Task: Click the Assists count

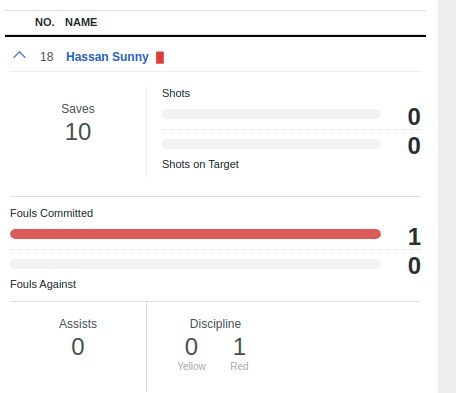Action: [x=78, y=347]
